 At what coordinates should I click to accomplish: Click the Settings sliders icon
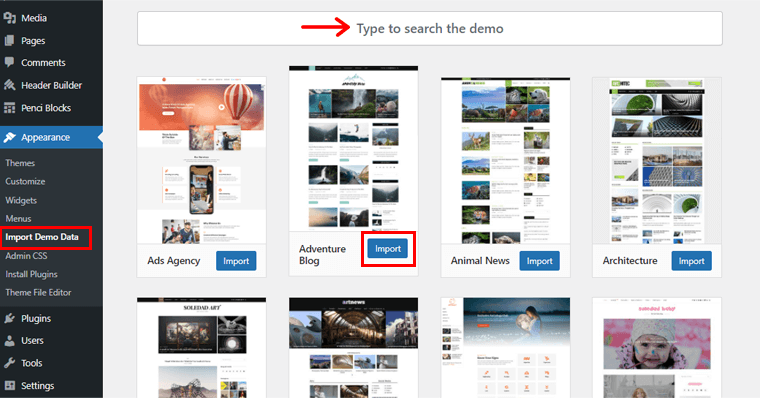point(10,385)
